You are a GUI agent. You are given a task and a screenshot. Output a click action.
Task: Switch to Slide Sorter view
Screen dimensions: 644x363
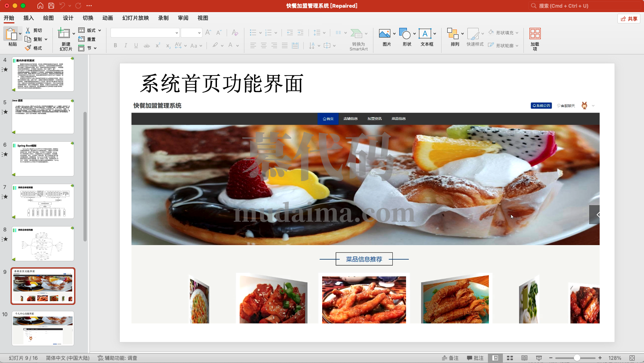pyautogui.click(x=510, y=358)
